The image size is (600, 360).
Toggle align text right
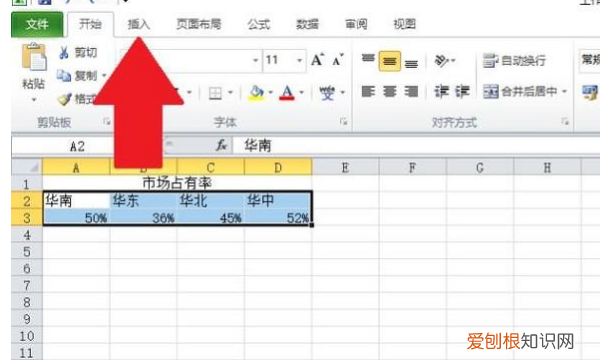411,92
